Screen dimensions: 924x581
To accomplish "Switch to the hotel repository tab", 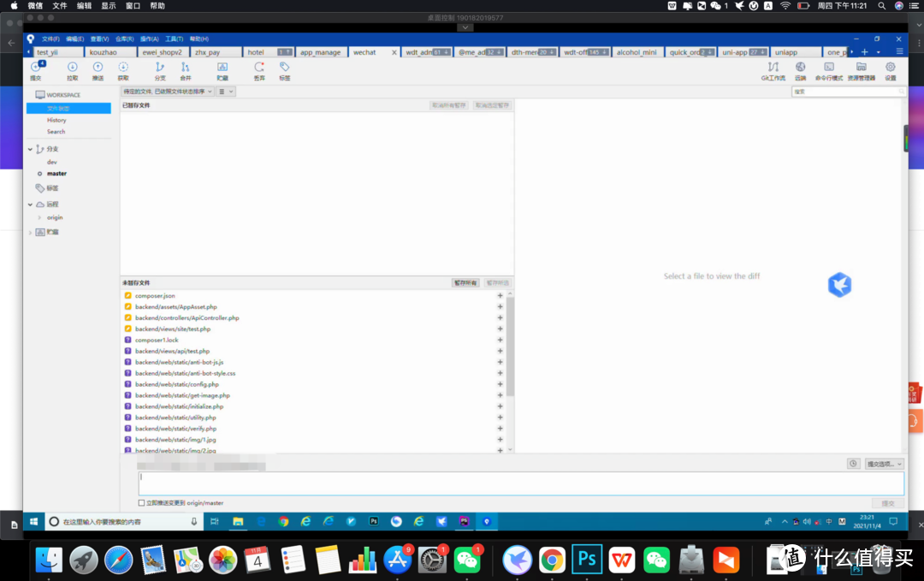I will click(x=268, y=52).
